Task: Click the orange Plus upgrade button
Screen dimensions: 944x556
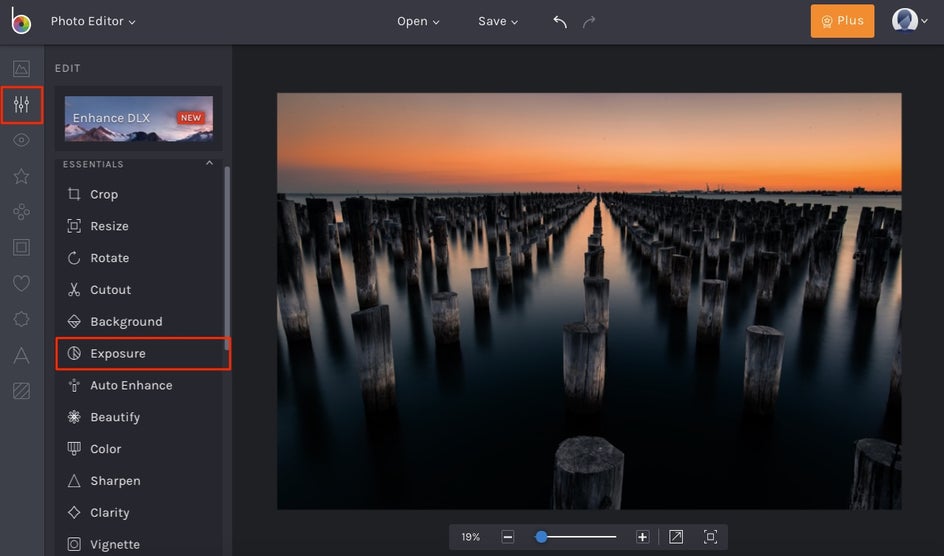Action: pos(842,21)
